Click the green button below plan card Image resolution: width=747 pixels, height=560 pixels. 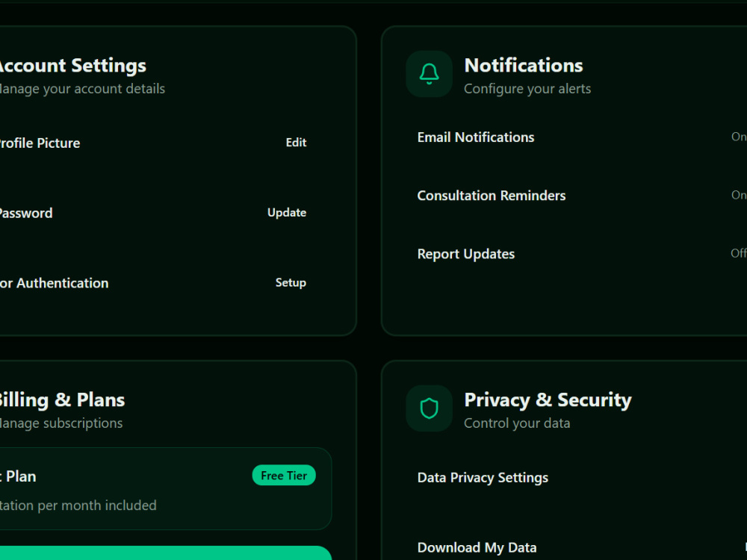point(165,553)
